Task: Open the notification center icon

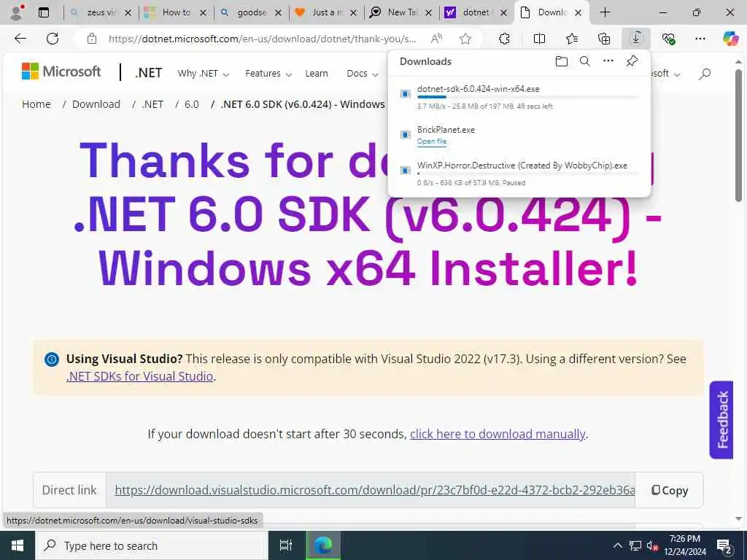Action: tap(724, 545)
